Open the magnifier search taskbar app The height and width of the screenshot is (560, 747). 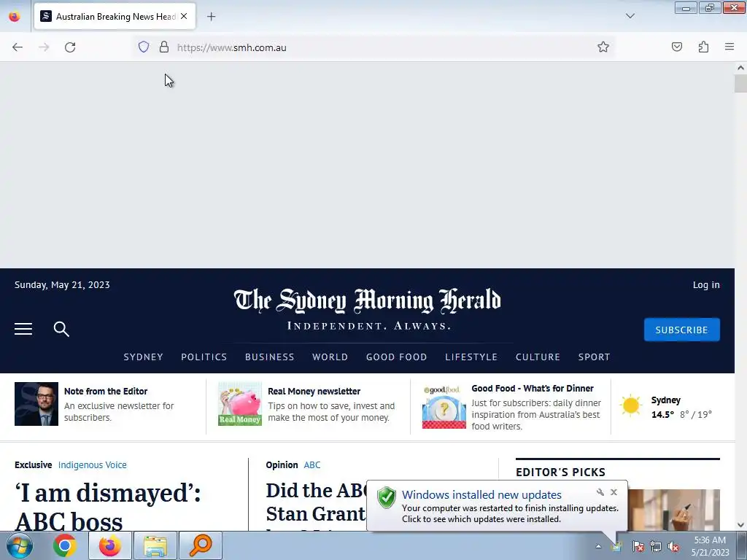tap(201, 545)
